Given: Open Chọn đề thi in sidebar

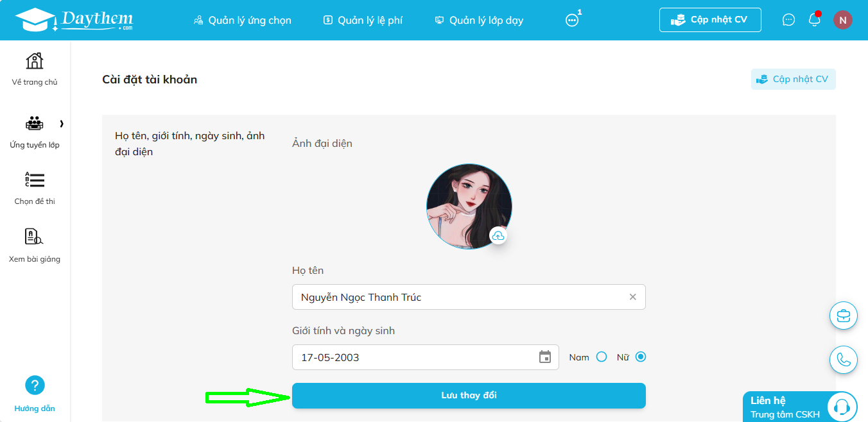Looking at the screenshot, I should tap(35, 188).
